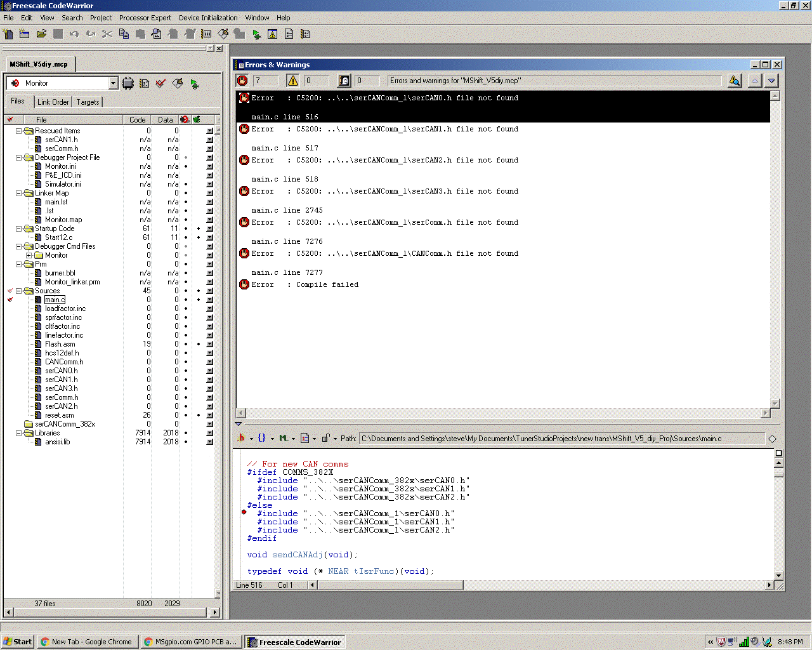Image resolution: width=812 pixels, height=650 pixels.
Task: Collapse the Rescued Items group
Action: click(18, 131)
